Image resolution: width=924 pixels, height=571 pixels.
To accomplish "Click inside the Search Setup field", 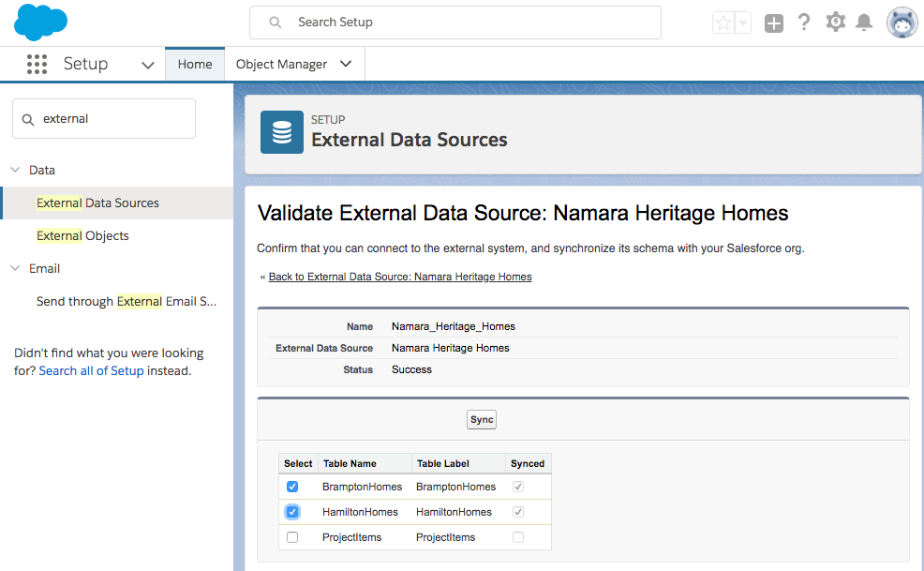I will (x=455, y=21).
